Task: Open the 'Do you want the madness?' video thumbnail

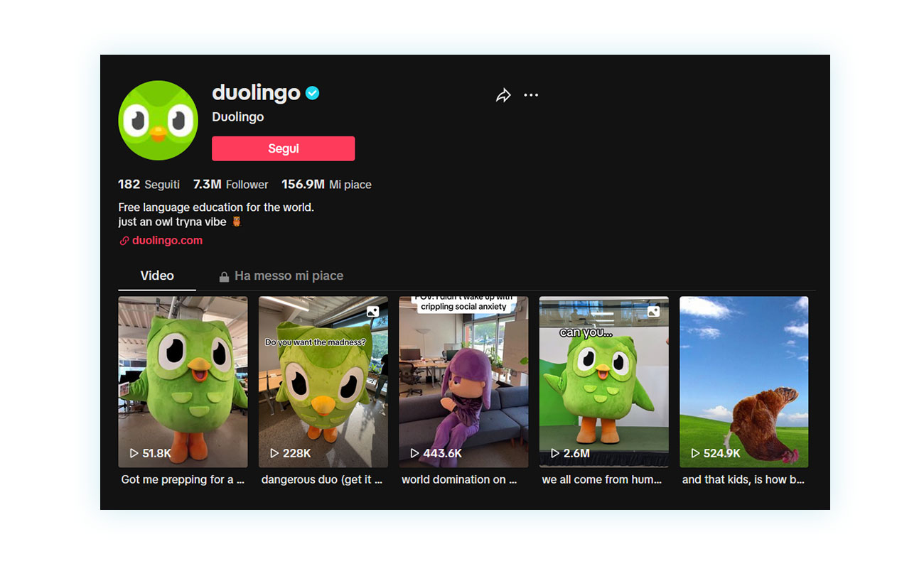Action: point(323,382)
